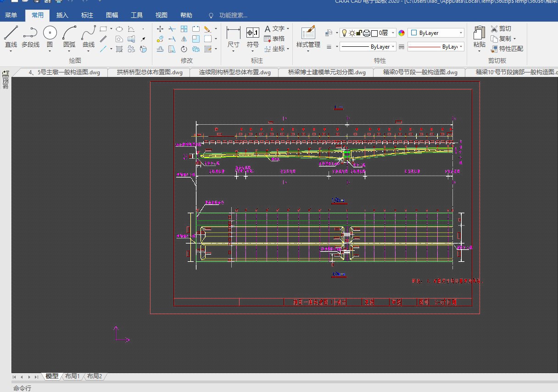Toggle the layer print printer icon
The image size is (558, 392).
(x=367, y=33)
